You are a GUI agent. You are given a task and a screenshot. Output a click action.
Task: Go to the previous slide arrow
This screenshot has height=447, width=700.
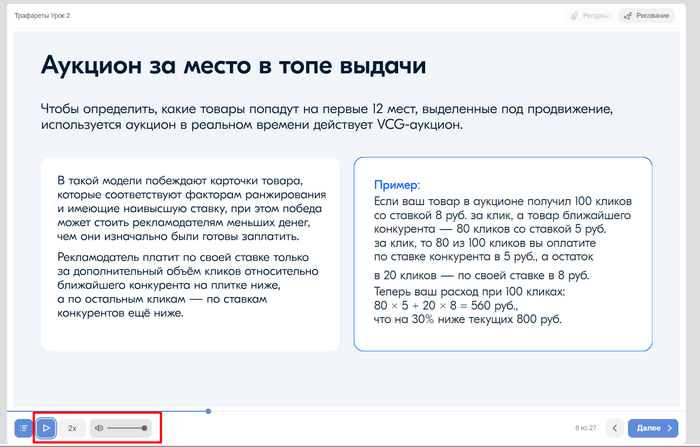click(615, 428)
